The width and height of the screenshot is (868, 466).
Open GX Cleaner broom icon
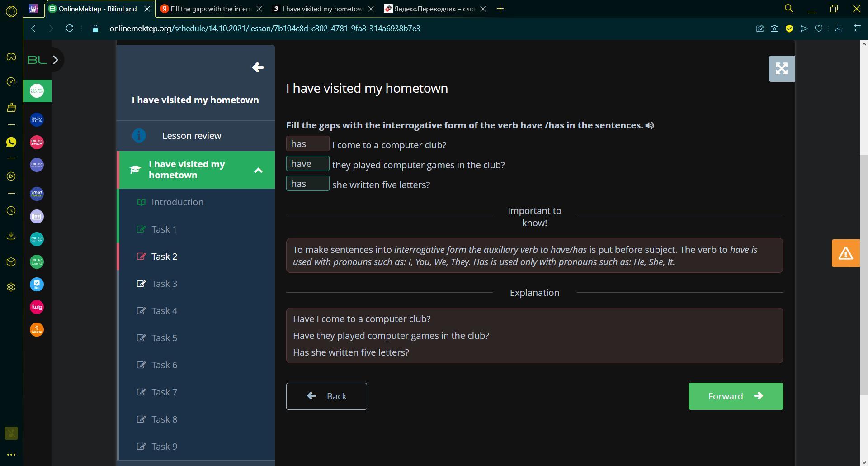pyautogui.click(x=11, y=107)
